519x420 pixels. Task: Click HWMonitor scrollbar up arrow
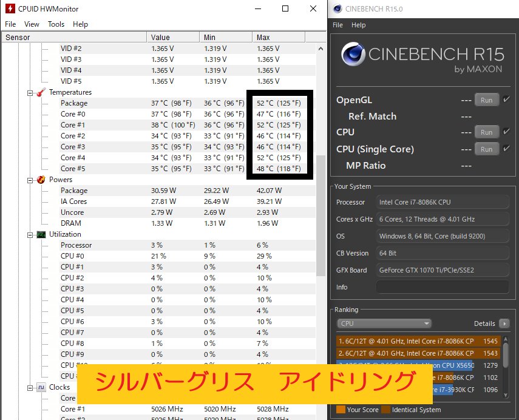point(321,49)
